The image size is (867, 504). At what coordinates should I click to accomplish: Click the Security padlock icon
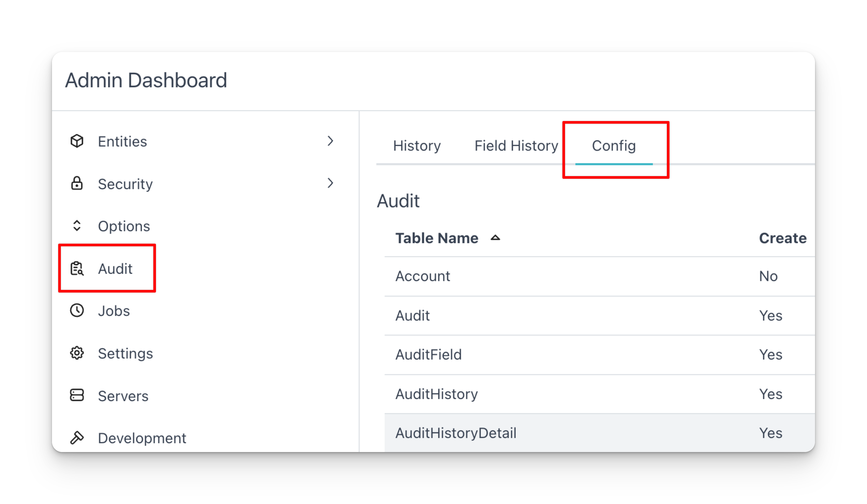tap(77, 183)
